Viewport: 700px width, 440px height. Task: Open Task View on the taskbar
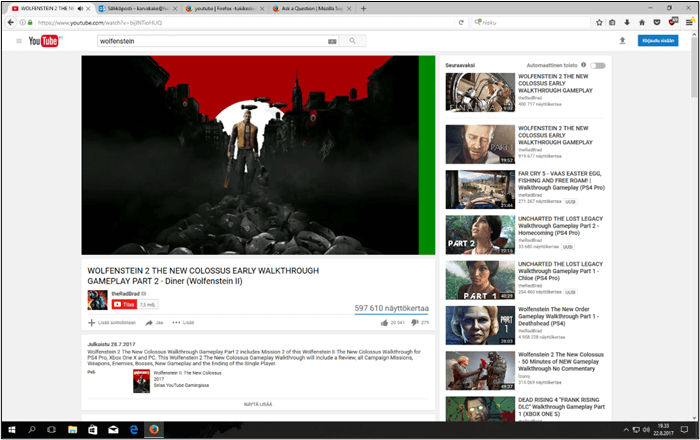(52, 430)
